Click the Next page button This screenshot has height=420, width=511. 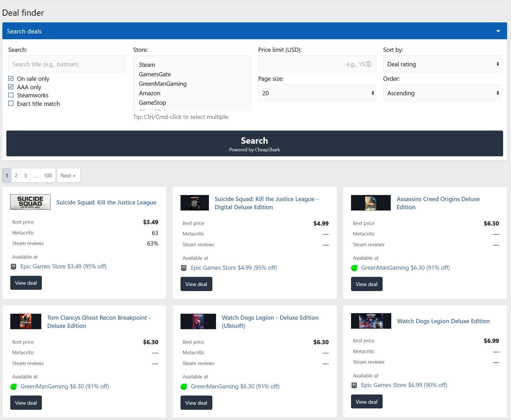69,176
